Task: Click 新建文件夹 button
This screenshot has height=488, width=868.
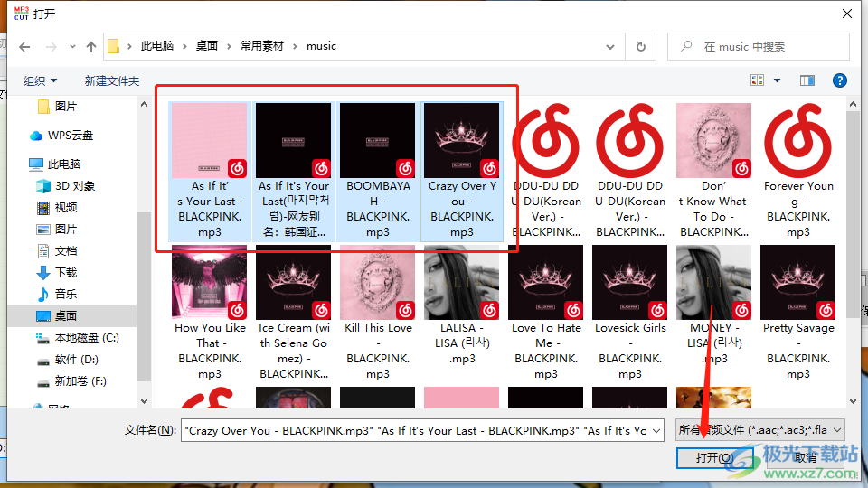Action: click(x=112, y=80)
